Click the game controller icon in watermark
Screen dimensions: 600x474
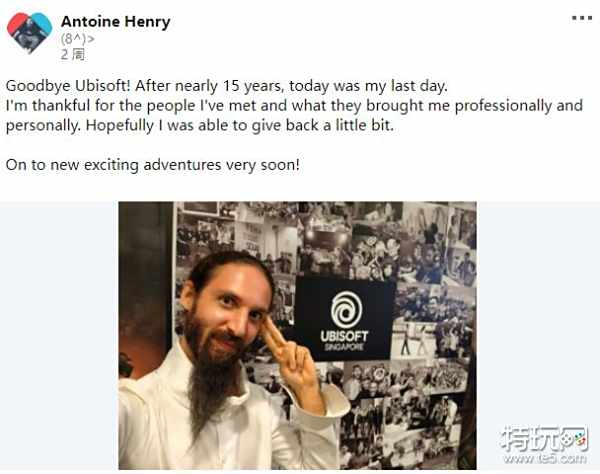click(576, 438)
